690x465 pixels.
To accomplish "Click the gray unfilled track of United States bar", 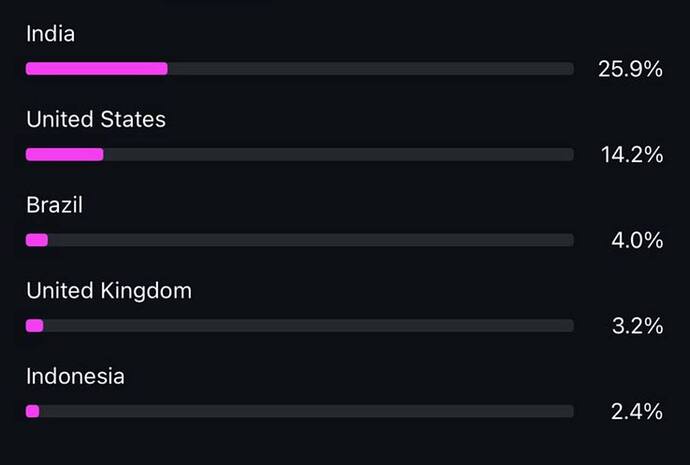I will (338, 154).
